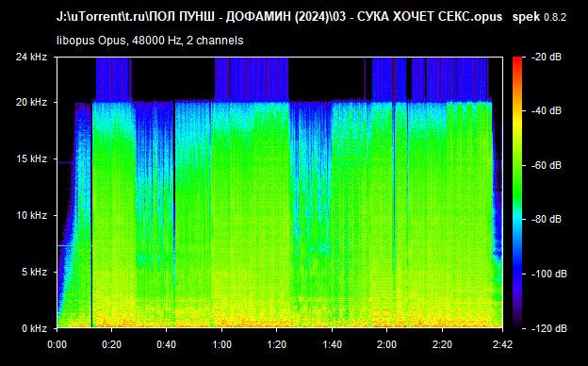Click the 10 kHz frequency axis label
588x366 pixels.
[31, 215]
